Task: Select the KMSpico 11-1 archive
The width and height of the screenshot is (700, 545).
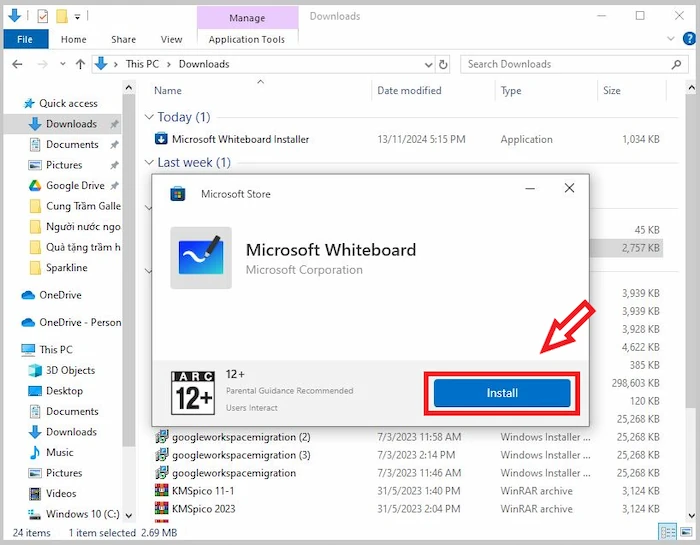Action: click(203, 491)
